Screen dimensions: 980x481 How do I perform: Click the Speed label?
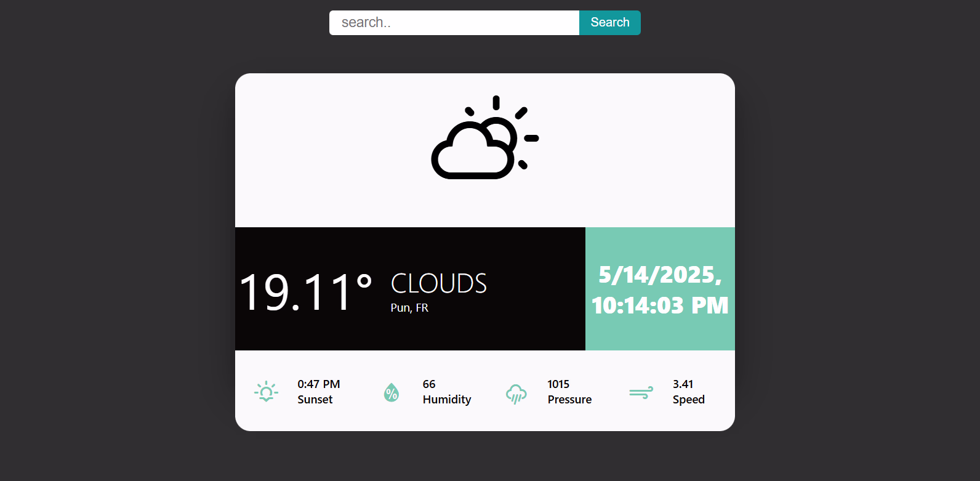(x=689, y=400)
